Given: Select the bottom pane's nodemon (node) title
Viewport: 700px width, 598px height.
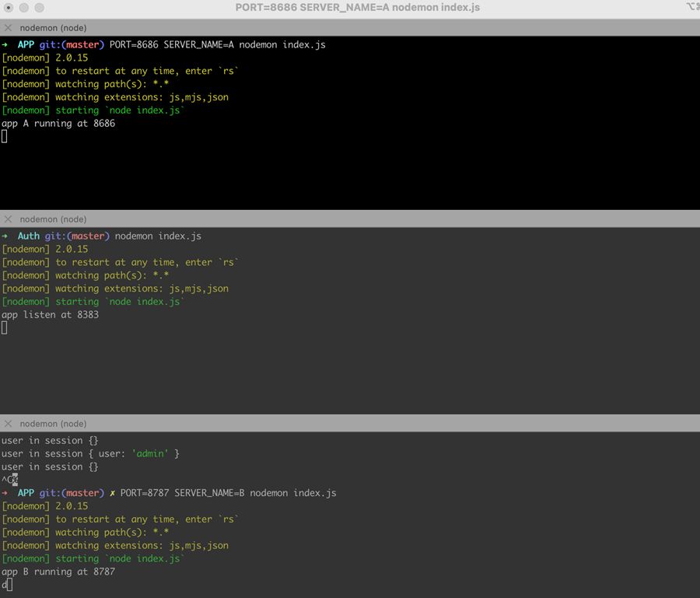Looking at the screenshot, I should [x=53, y=424].
